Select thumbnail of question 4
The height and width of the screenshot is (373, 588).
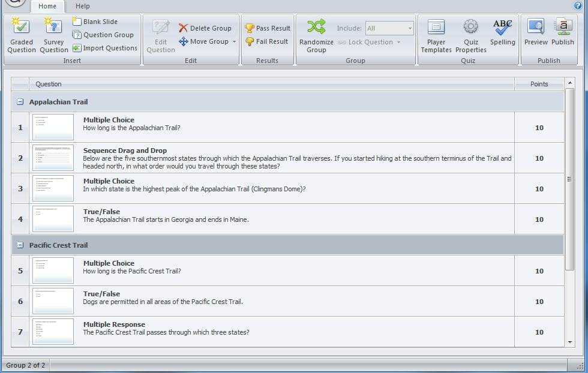53,219
